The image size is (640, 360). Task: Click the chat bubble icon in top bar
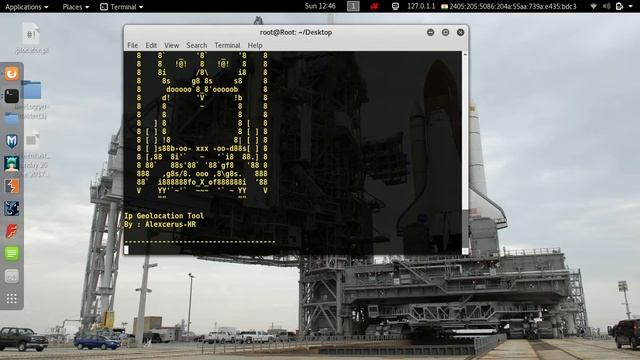395,6
